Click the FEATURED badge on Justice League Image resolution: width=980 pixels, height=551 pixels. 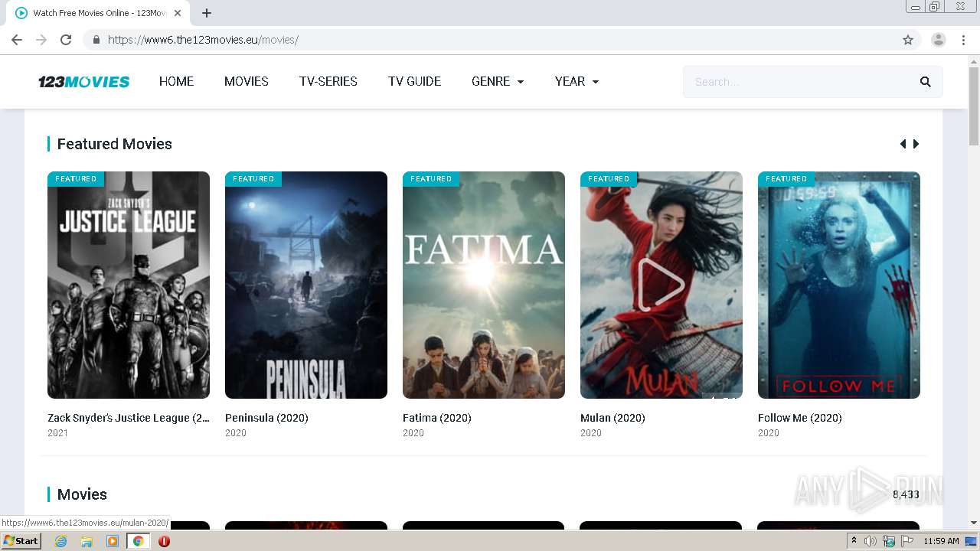pos(76,179)
